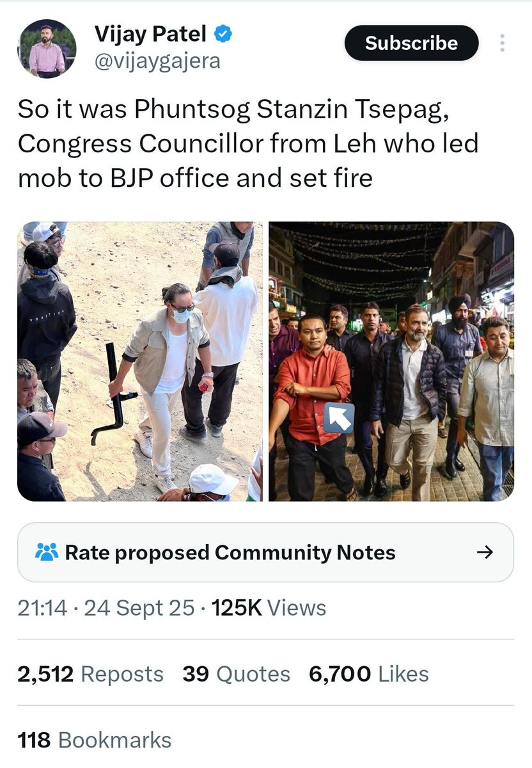Open the 118 Bookmarks count
Viewport: 532px width, 768px height.
(x=95, y=740)
